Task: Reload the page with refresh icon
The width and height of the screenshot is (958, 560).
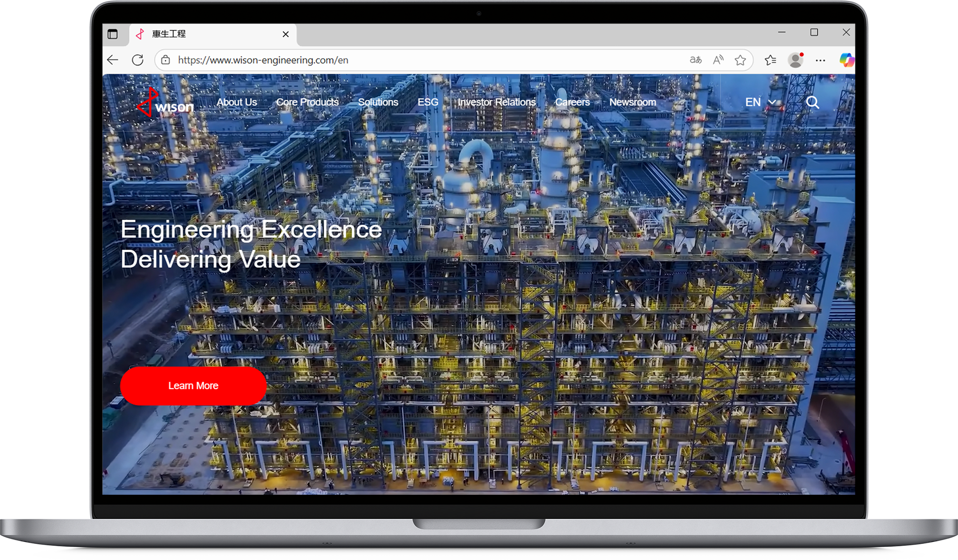Action: 138,60
